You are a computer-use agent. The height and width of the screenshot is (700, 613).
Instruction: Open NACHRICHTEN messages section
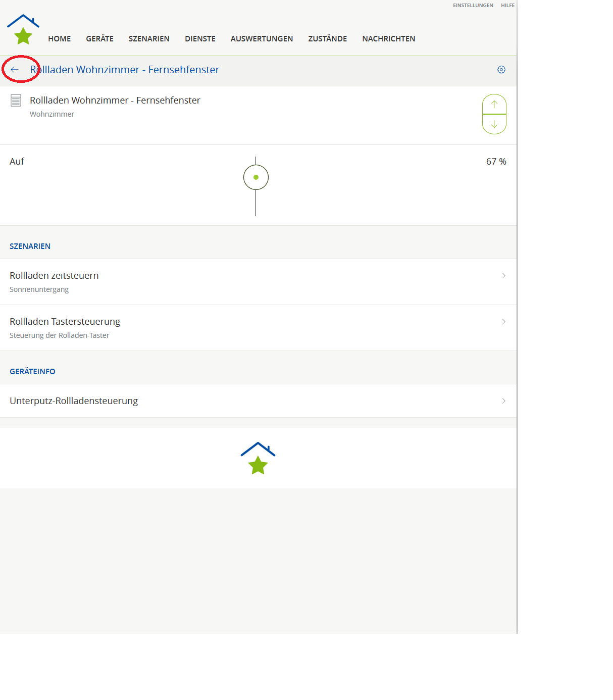click(x=388, y=39)
